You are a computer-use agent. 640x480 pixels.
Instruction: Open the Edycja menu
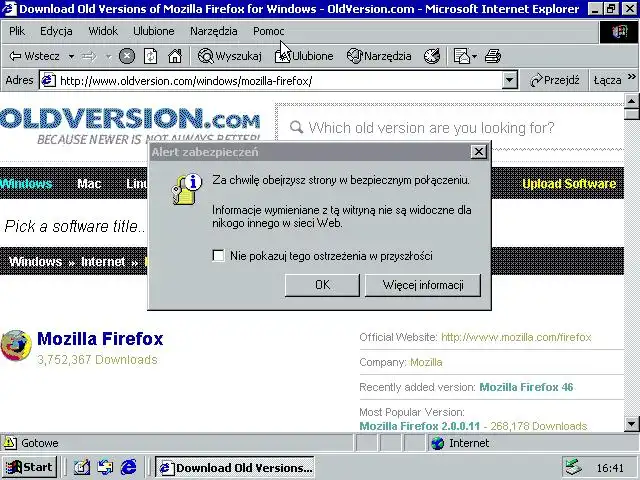point(56,31)
